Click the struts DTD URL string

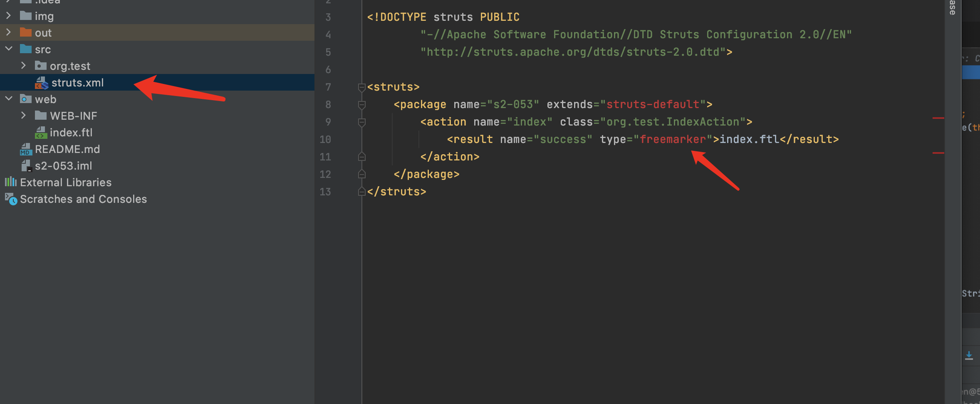(573, 52)
